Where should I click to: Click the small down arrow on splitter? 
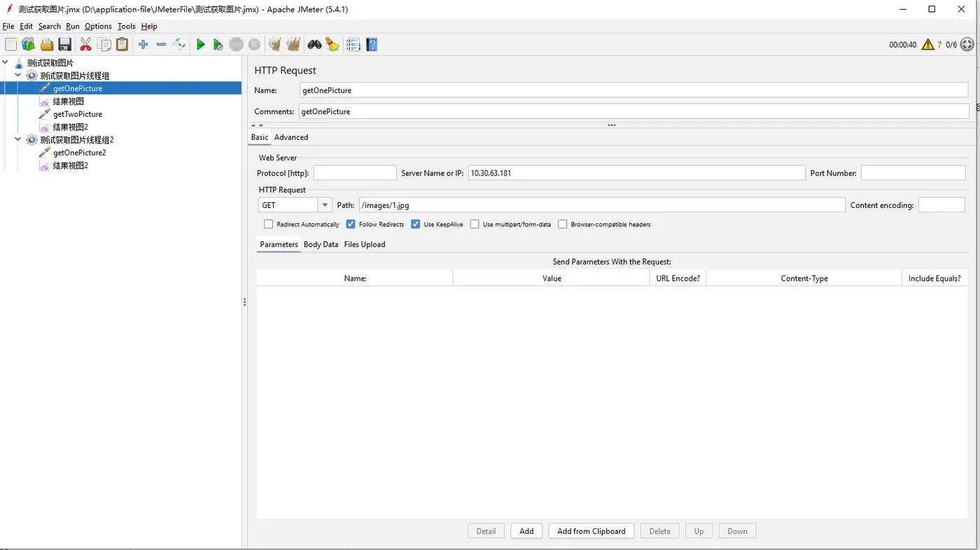261,125
